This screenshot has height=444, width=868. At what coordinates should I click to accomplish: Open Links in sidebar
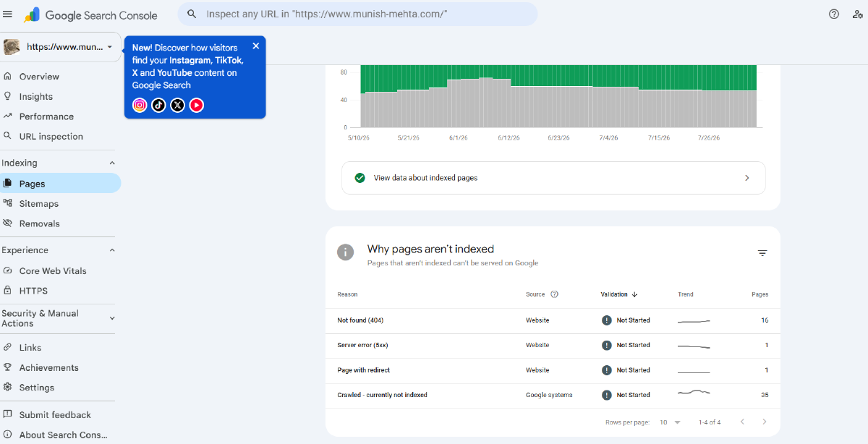[x=30, y=348]
